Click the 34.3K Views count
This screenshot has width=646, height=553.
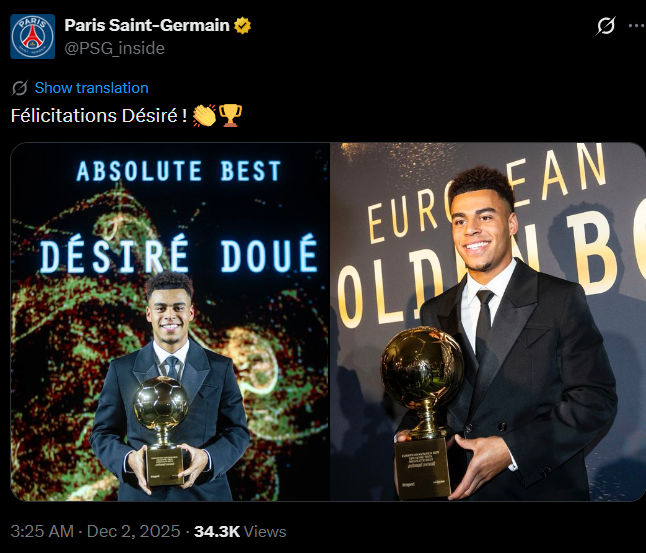click(240, 531)
